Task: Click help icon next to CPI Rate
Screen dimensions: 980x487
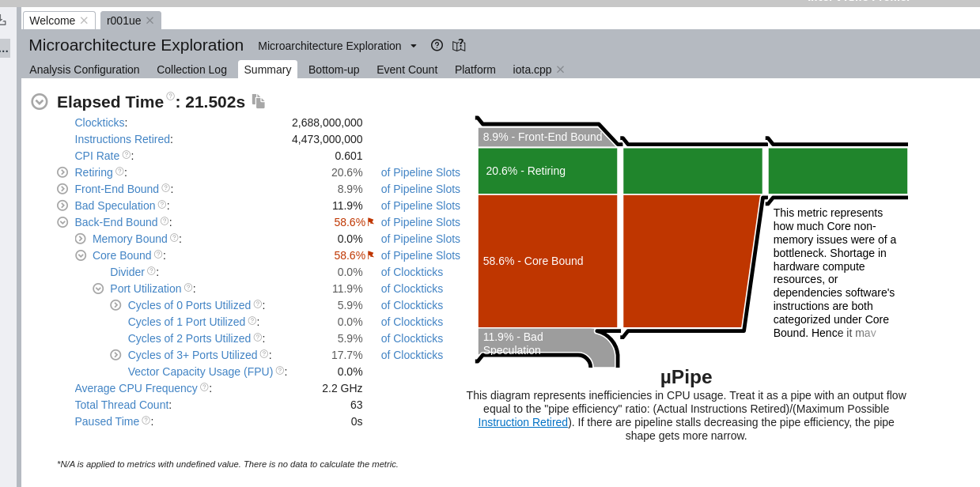Action: [127, 155]
